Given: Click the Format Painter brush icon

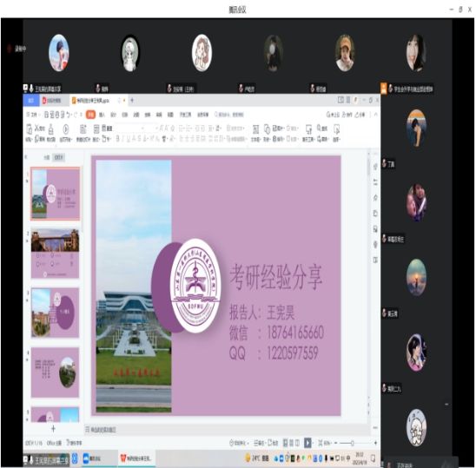Looking at the screenshot, I should (51, 129).
